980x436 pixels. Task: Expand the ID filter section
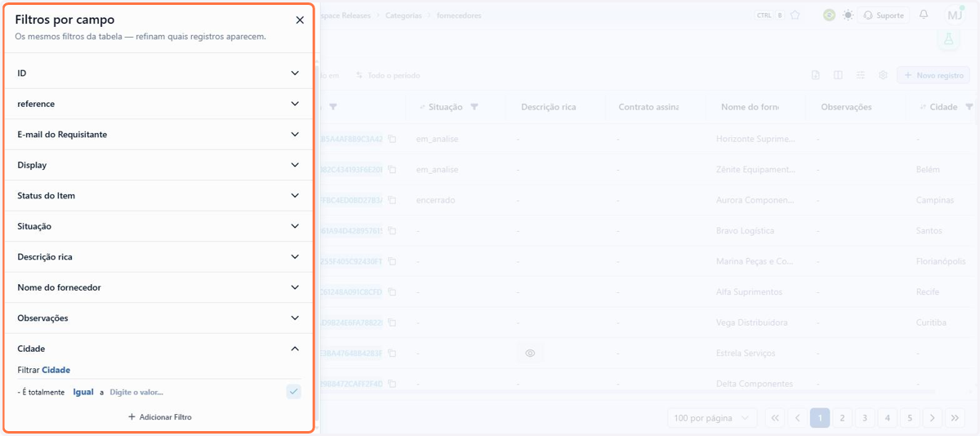click(x=158, y=73)
